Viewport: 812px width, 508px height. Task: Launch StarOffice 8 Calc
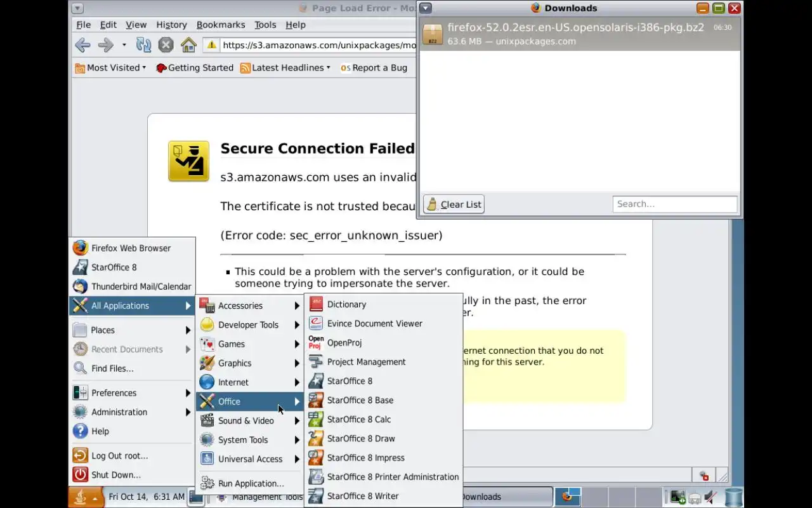[x=384, y=419]
